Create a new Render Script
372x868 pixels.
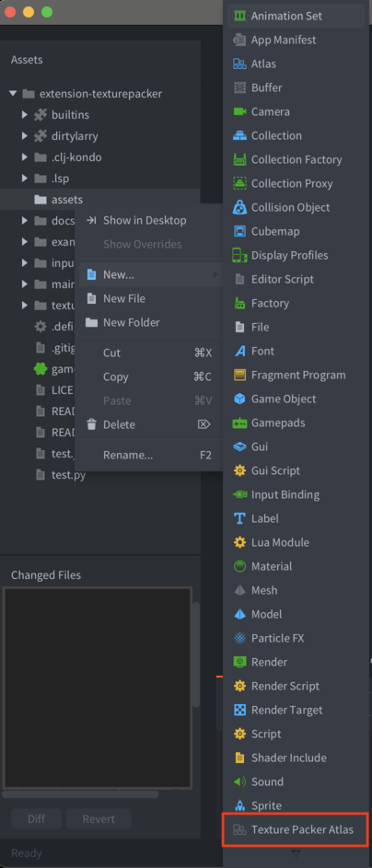point(297,686)
